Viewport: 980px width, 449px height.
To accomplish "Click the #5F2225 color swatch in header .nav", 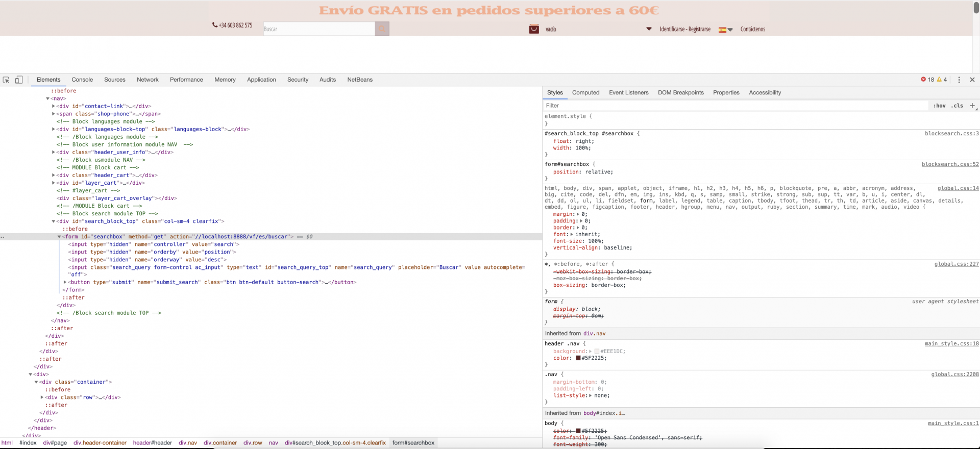I will (578, 358).
